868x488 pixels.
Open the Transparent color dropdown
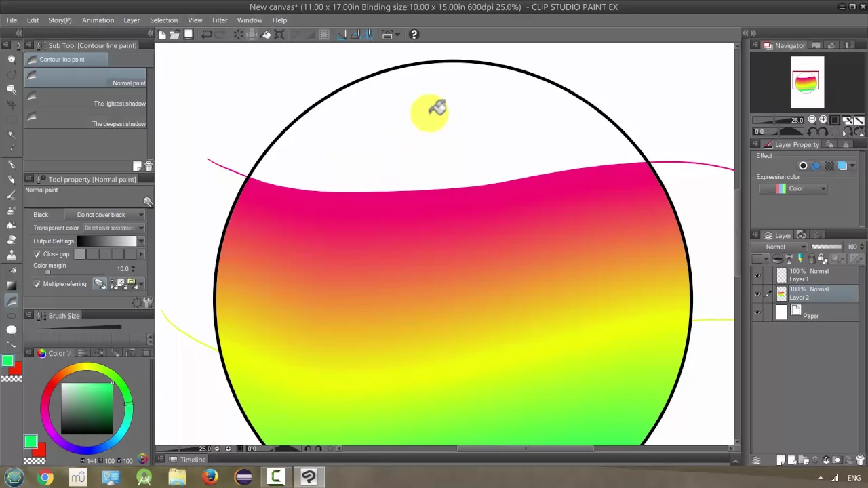pyautogui.click(x=114, y=228)
